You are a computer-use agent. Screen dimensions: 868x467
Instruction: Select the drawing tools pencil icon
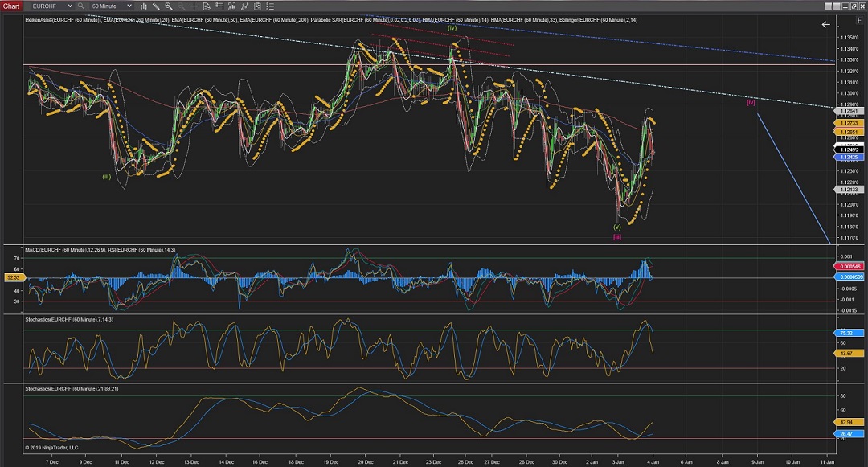158,6
